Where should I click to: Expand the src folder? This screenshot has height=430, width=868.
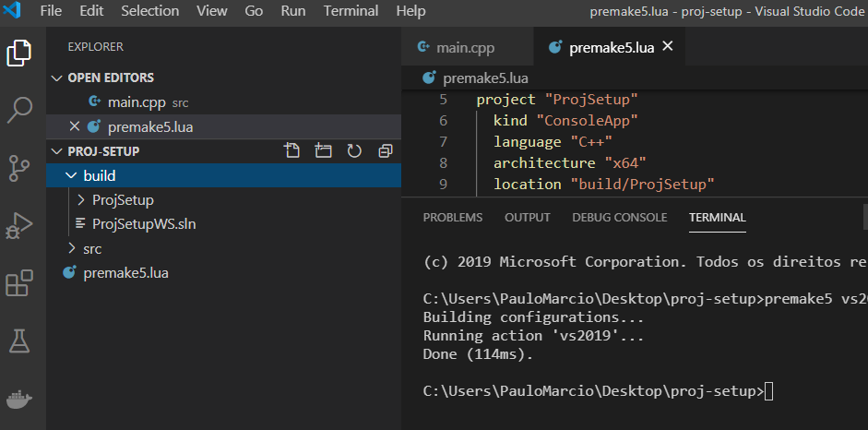pyautogui.click(x=91, y=249)
